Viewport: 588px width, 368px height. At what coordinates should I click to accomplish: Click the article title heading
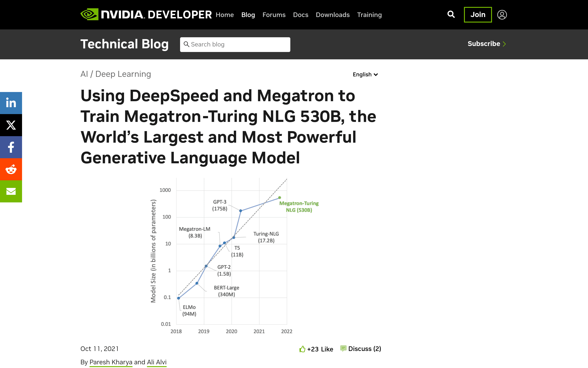(x=228, y=126)
